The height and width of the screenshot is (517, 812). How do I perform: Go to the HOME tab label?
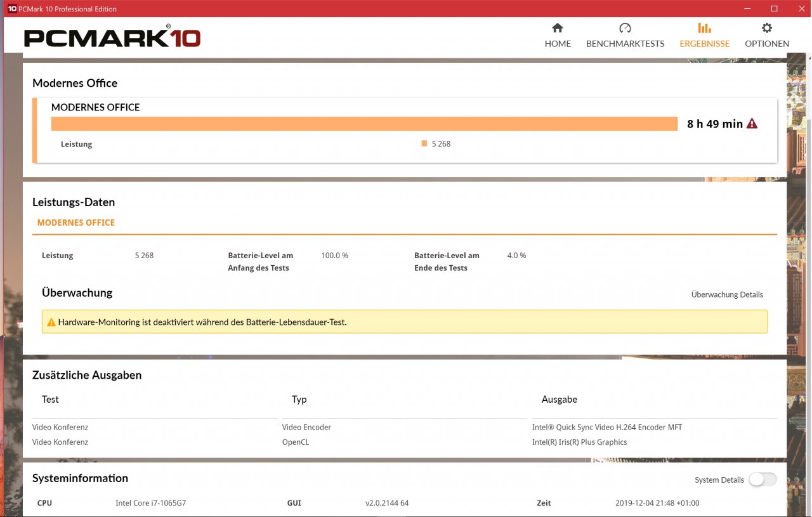tap(558, 44)
